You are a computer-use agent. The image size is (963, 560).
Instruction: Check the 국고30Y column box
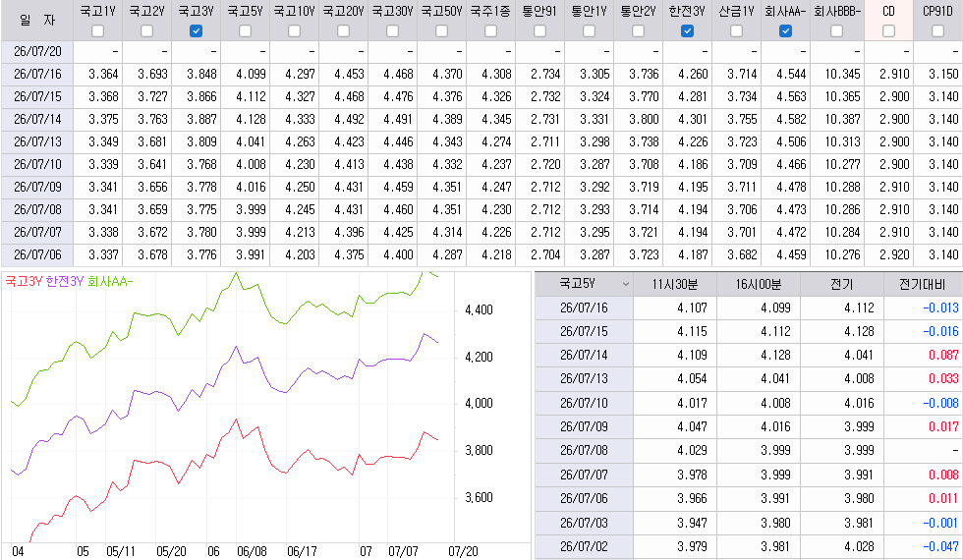click(x=392, y=30)
